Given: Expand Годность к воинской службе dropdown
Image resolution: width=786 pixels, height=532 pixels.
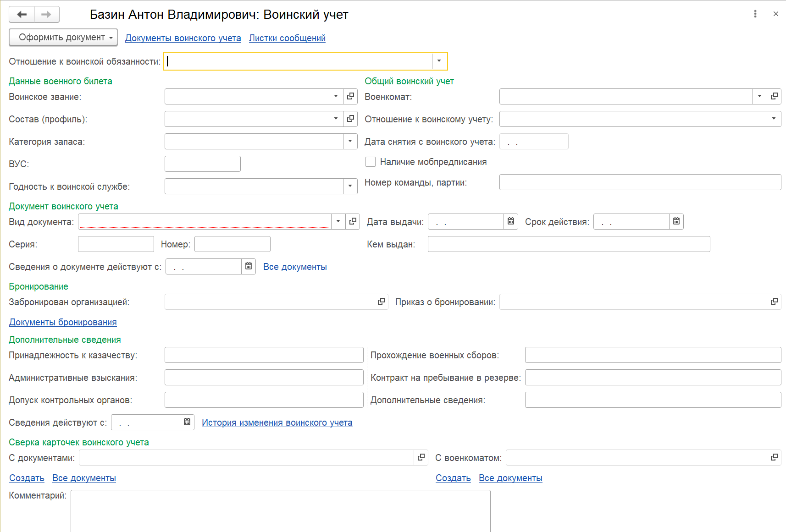Looking at the screenshot, I should tap(350, 186).
